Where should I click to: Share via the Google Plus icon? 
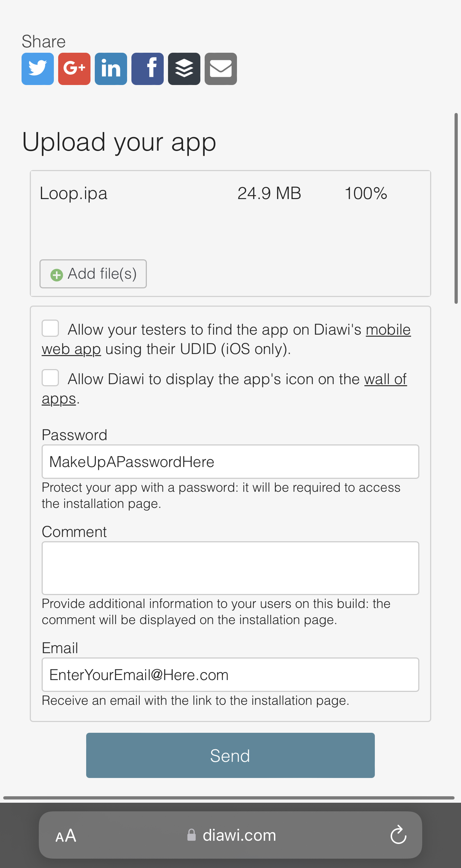[74, 69]
